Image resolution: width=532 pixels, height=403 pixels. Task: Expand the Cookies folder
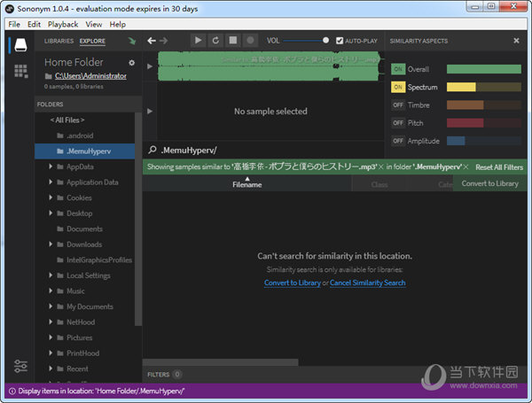tap(51, 198)
